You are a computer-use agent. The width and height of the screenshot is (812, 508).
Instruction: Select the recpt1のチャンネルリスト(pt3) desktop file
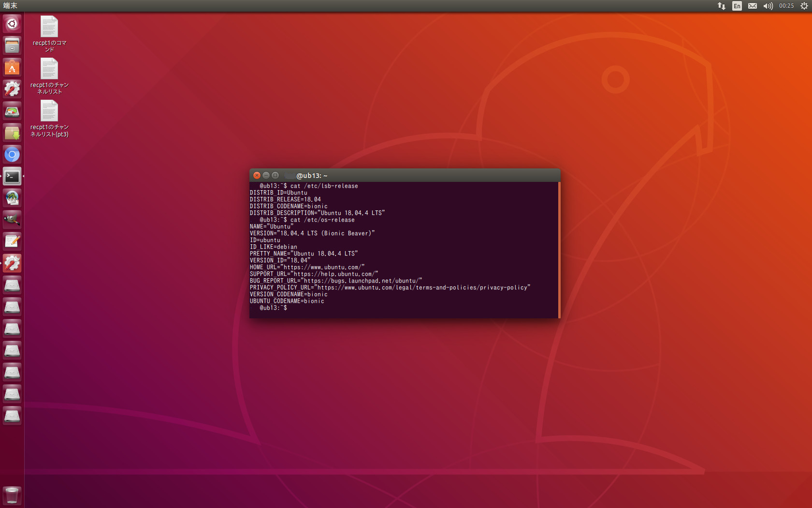(49, 119)
